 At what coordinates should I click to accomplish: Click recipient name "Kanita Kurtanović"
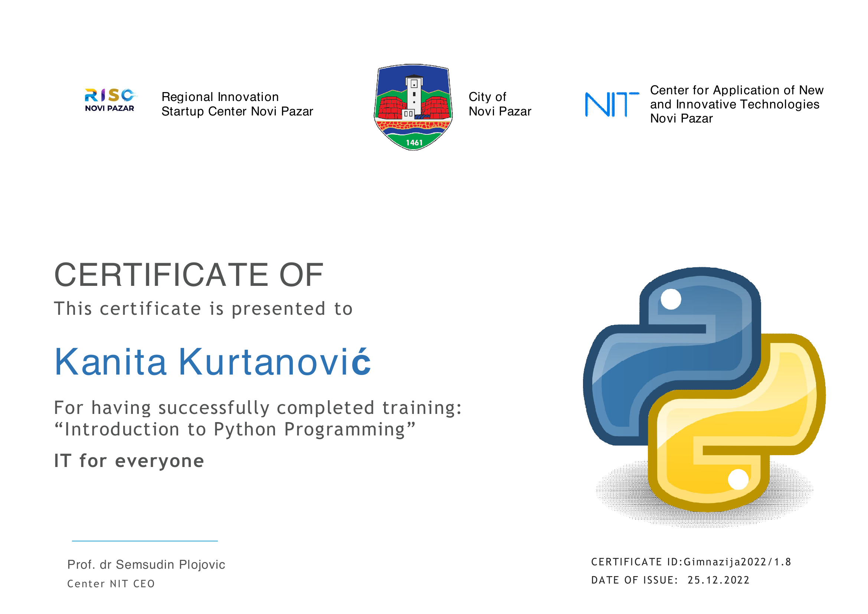point(213,362)
